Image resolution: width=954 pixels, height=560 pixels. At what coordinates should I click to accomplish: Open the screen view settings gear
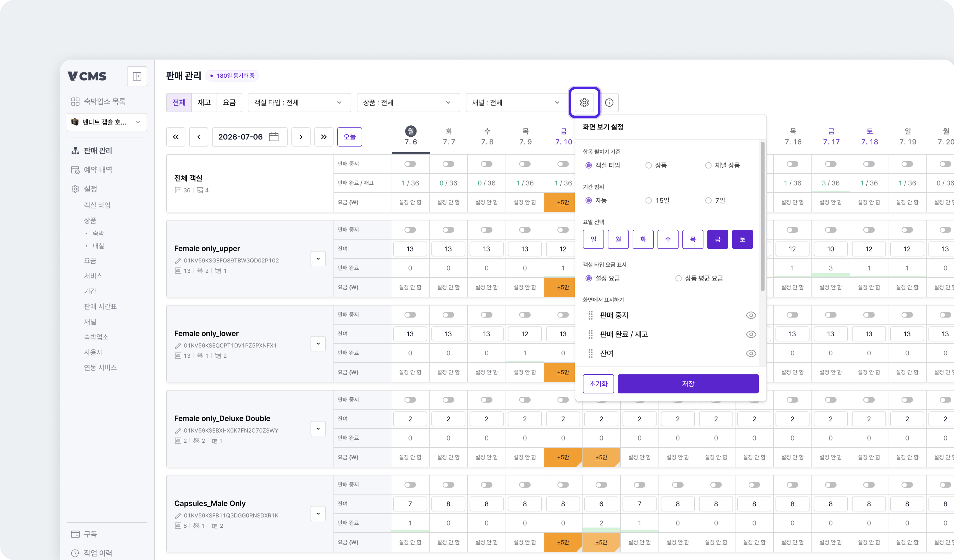coord(584,102)
